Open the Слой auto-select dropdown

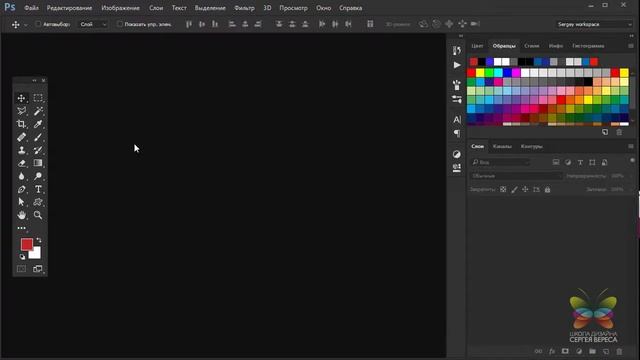point(93,24)
